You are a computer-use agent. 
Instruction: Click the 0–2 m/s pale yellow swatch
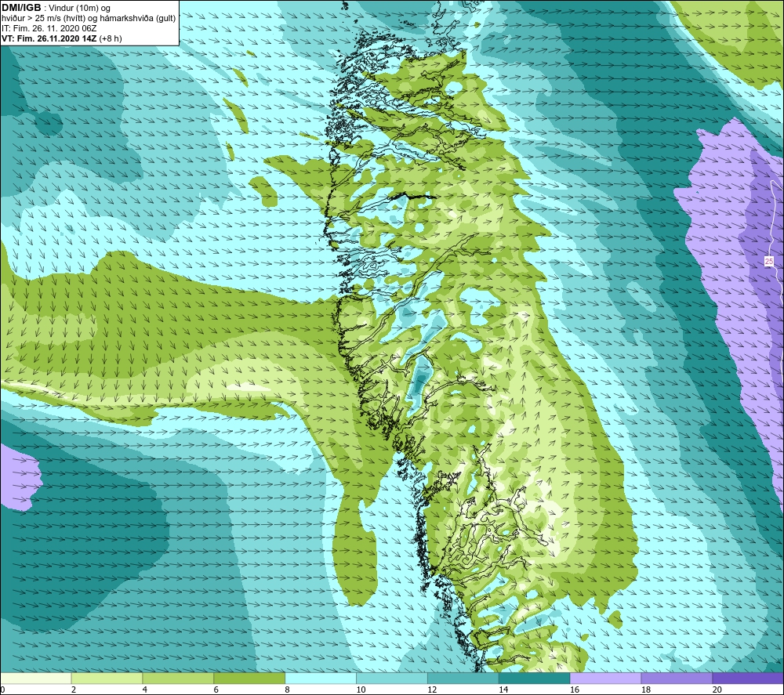coord(36,678)
